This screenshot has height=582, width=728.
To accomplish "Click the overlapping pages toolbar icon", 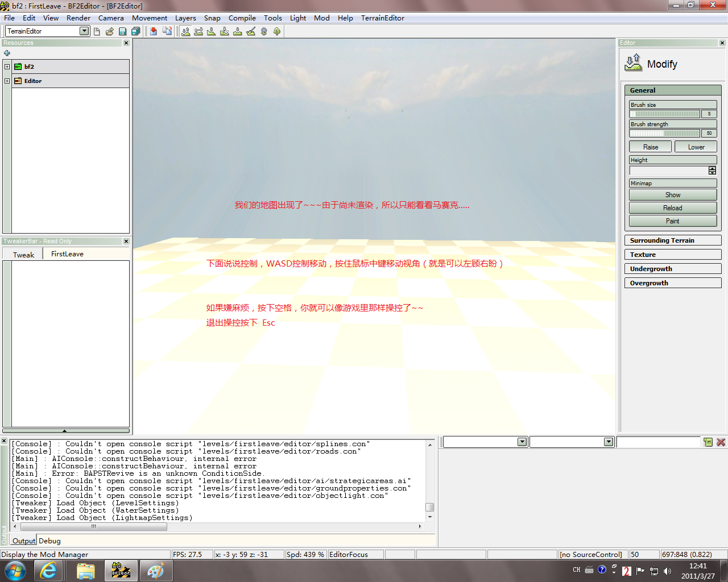I will pos(167,31).
